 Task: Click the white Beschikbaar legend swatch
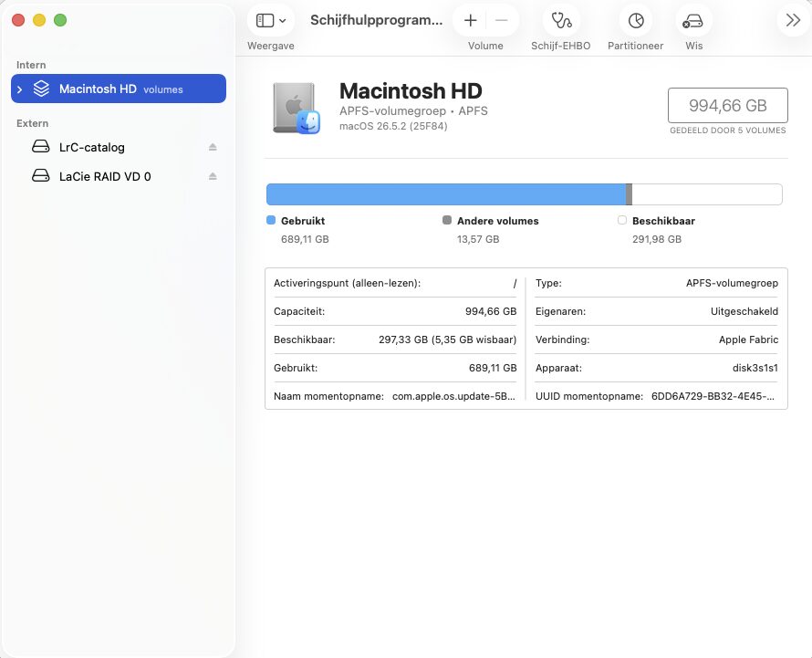622,220
